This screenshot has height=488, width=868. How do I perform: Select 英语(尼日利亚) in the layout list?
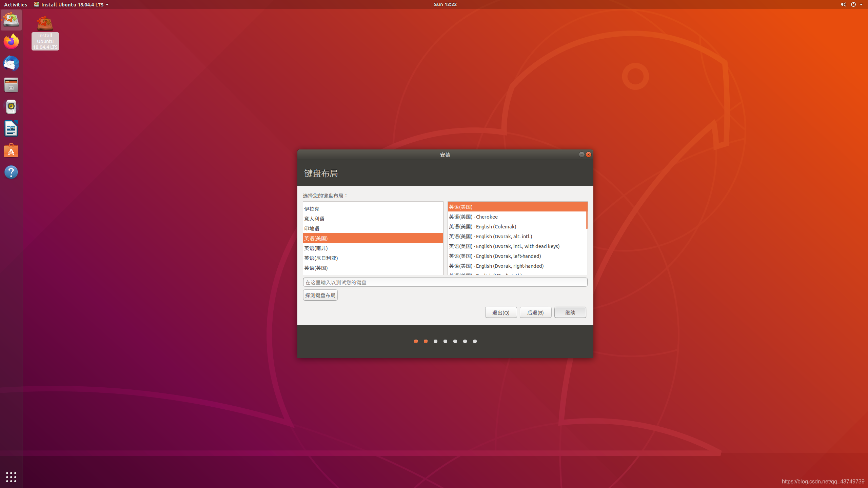click(x=373, y=258)
